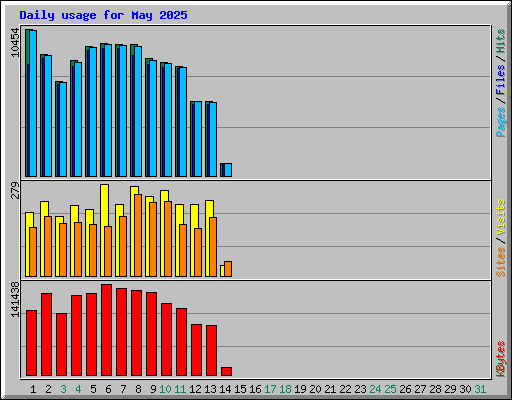512x400 pixels.
Task: Click the cyan pages bar for day 12
Action: click(198, 139)
